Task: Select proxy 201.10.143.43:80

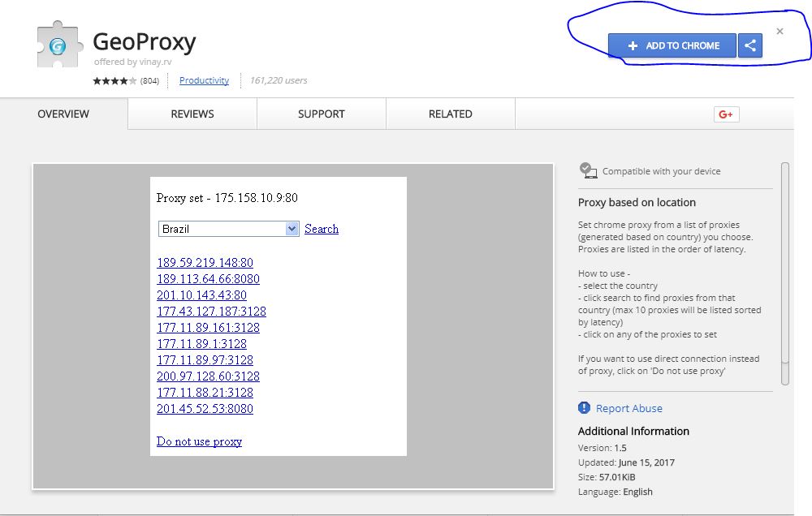Action: (x=201, y=295)
